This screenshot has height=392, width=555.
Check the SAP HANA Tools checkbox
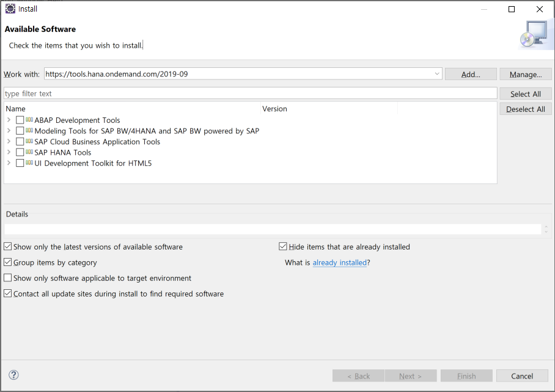(20, 152)
